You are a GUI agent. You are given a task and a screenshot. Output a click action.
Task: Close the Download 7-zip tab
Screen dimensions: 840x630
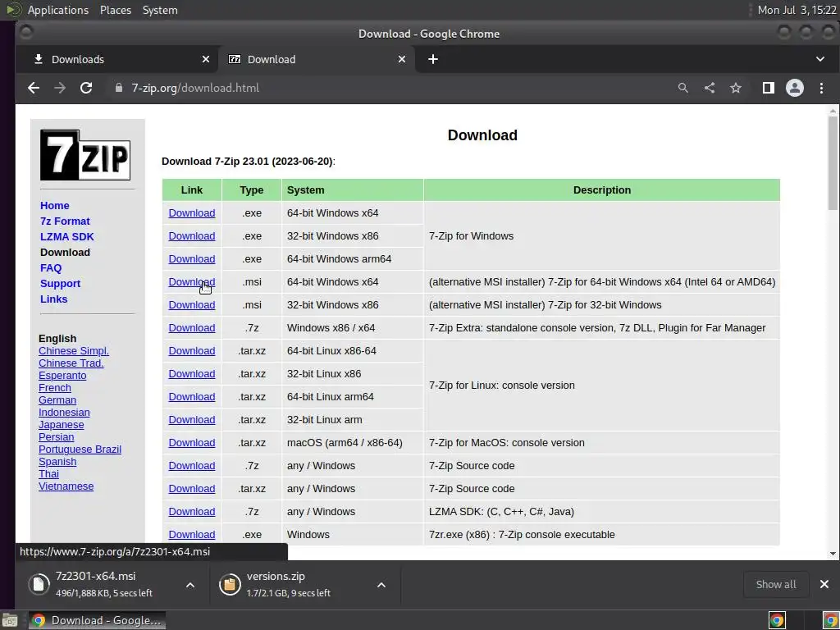point(402,59)
